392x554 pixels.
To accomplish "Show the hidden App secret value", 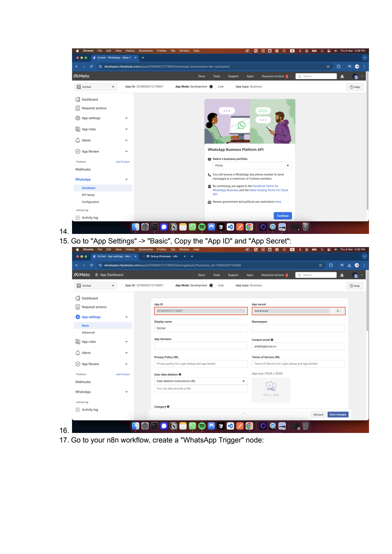I will coord(338,311).
